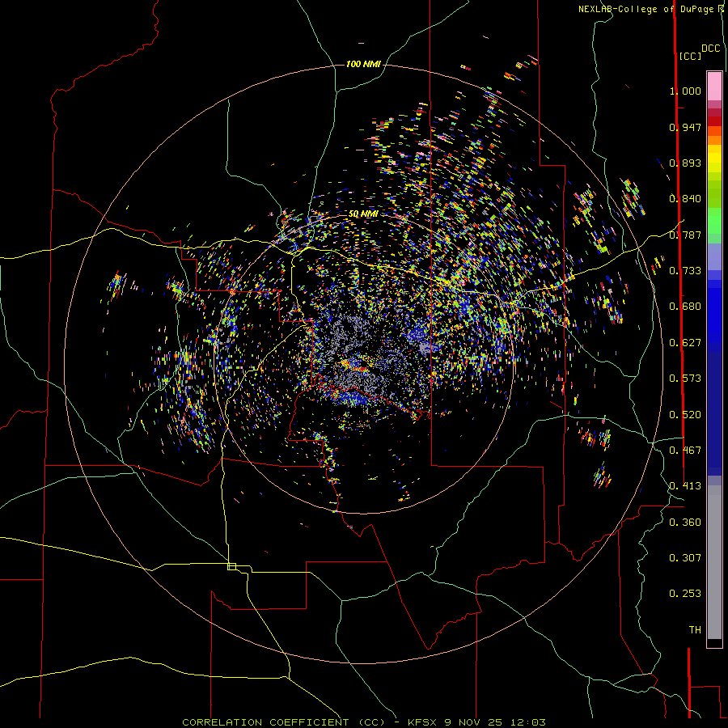The height and width of the screenshot is (728, 728).
Task: Select the 0.253 legend value
Action: [685, 594]
